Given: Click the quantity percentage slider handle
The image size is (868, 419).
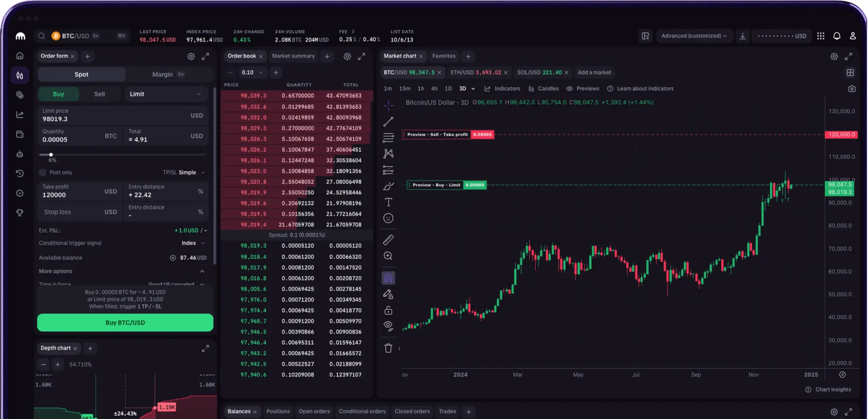Looking at the screenshot, I should coord(51,155).
